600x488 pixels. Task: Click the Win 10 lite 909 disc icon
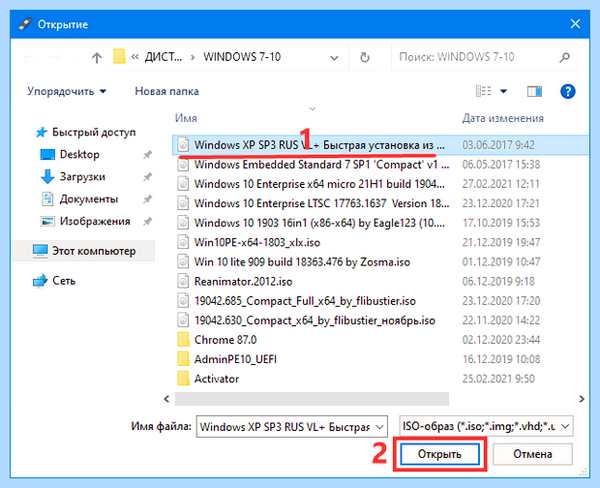tap(183, 262)
